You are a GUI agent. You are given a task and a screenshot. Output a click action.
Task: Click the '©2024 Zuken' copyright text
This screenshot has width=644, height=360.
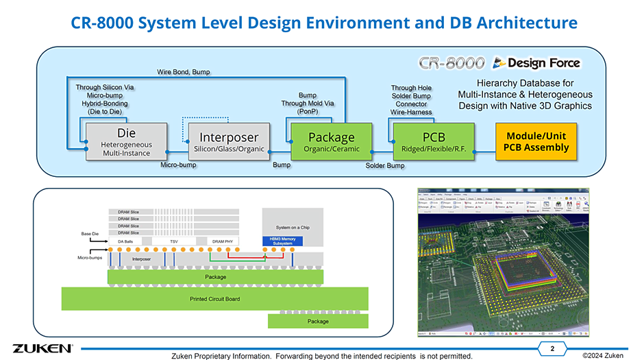pos(602,355)
